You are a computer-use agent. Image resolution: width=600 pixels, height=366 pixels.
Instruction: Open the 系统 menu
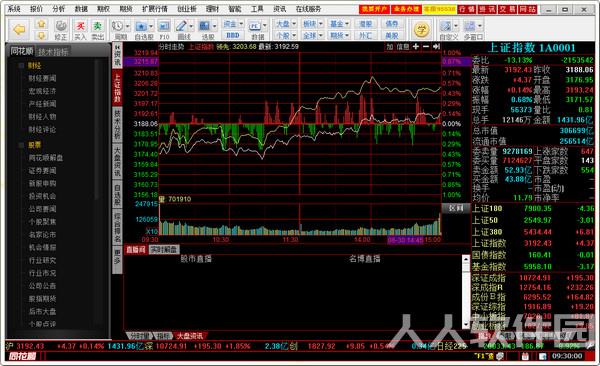pyautogui.click(x=14, y=8)
